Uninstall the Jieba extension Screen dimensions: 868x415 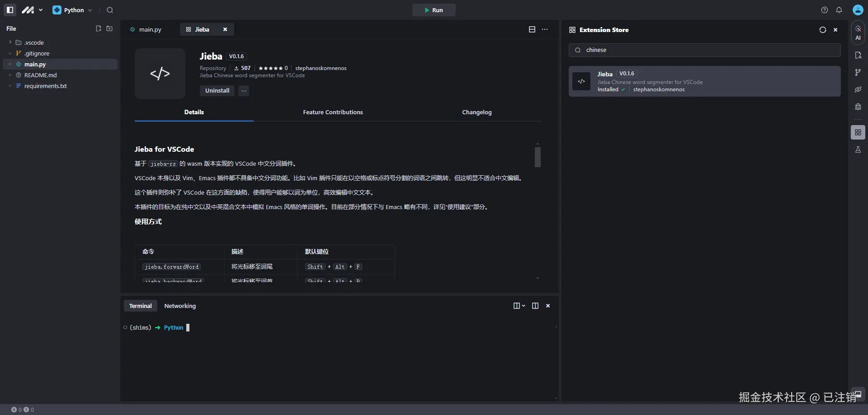click(x=217, y=91)
